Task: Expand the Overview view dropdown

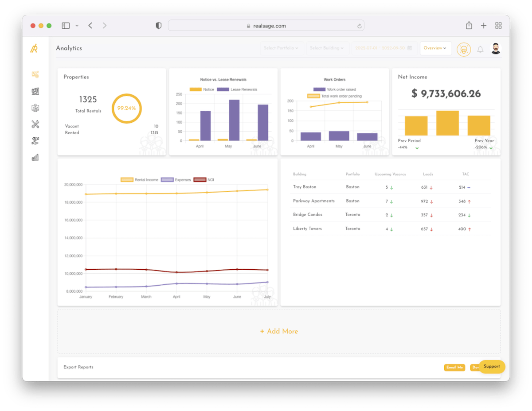Action: [x=435, y=48]
